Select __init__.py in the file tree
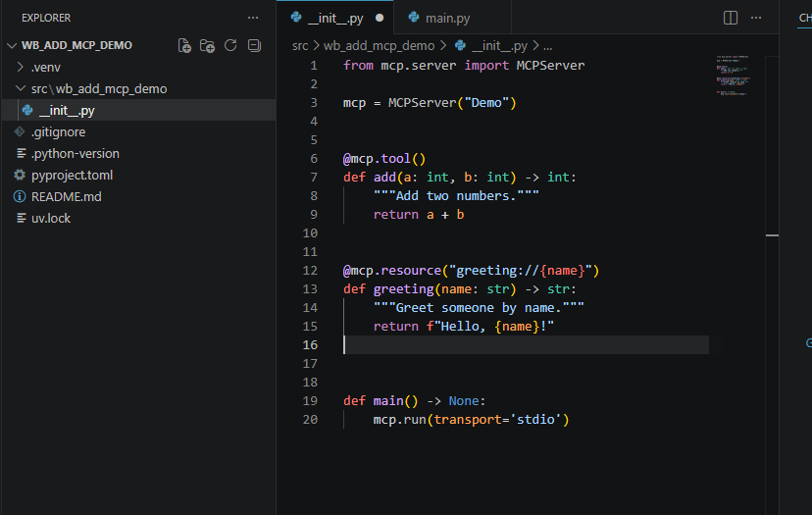The height and width of the screenshot is (515, 812). point(139,110)
